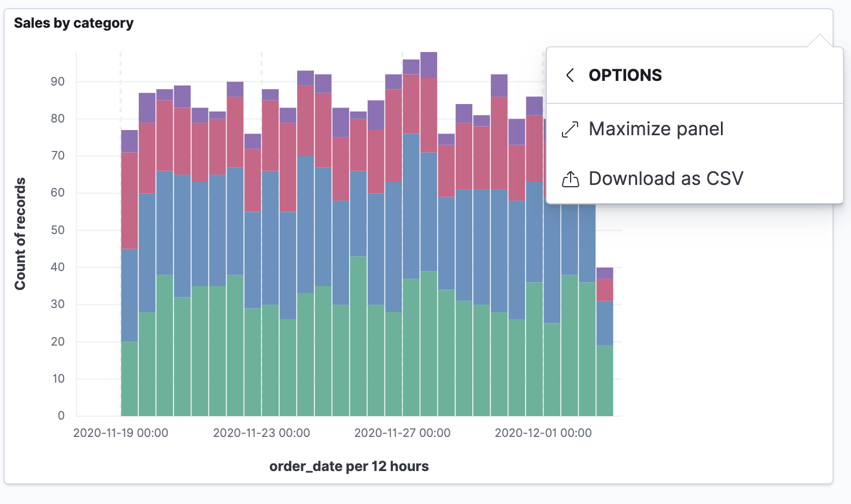Viewport: 851px width, 504px height.
Task: Click the 90 value on the y-axis
Action: pos(58,81)
